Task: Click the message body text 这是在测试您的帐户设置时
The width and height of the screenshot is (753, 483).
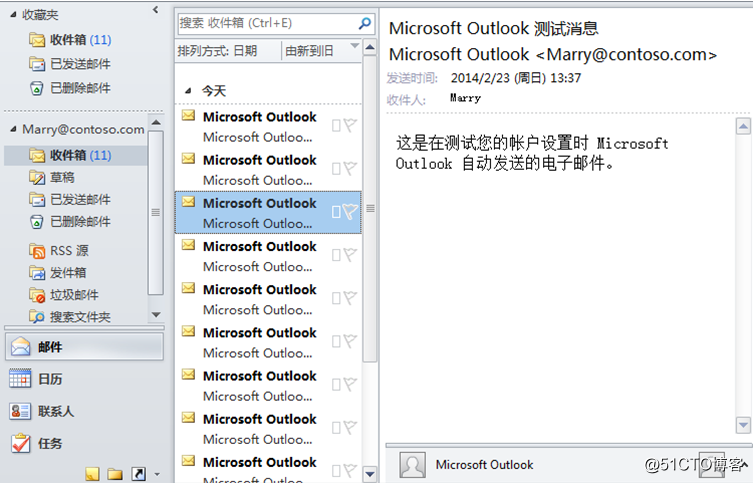Action: [492, 143]
